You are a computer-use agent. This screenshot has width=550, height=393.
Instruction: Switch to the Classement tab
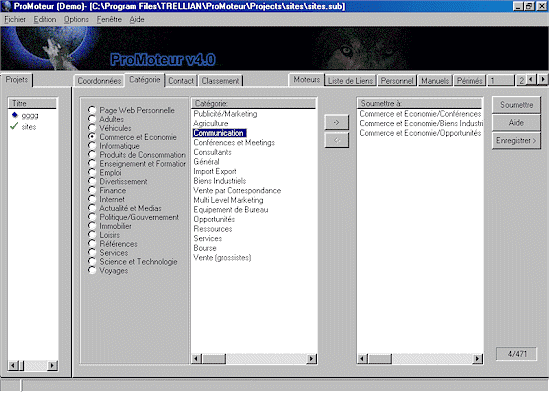coord(220,81)
